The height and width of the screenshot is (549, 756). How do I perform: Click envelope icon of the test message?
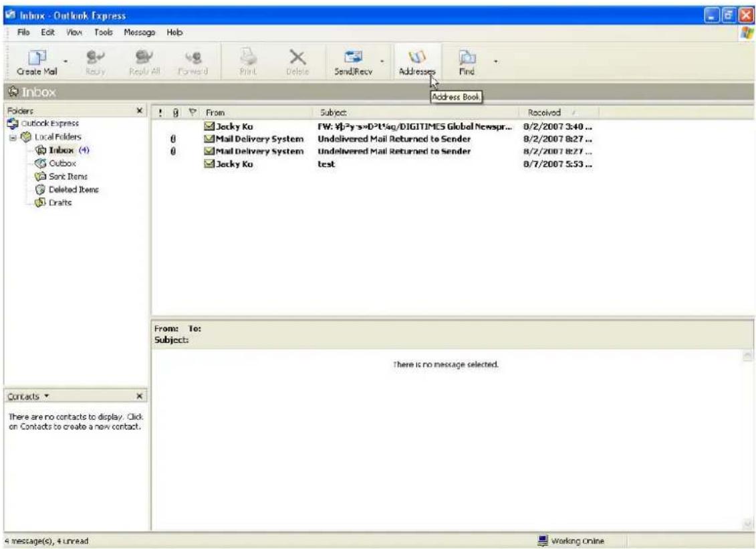click(x=209, y=164)
